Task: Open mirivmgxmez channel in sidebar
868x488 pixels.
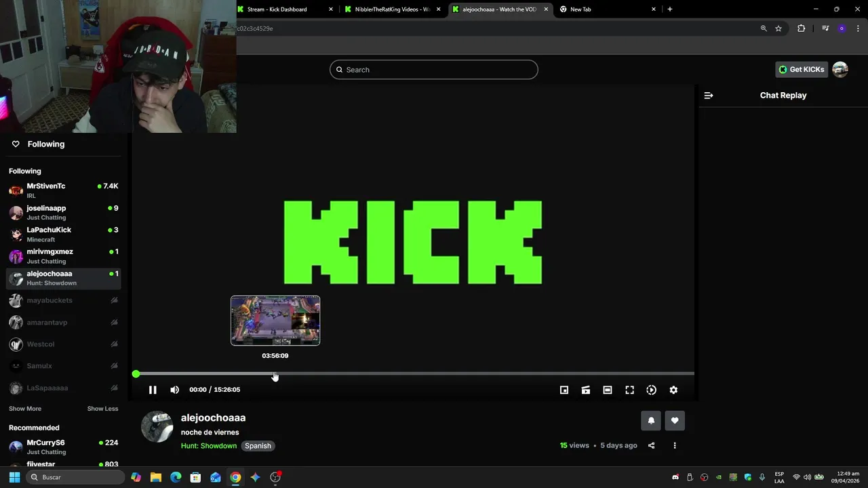Action: tap(64, 256)
